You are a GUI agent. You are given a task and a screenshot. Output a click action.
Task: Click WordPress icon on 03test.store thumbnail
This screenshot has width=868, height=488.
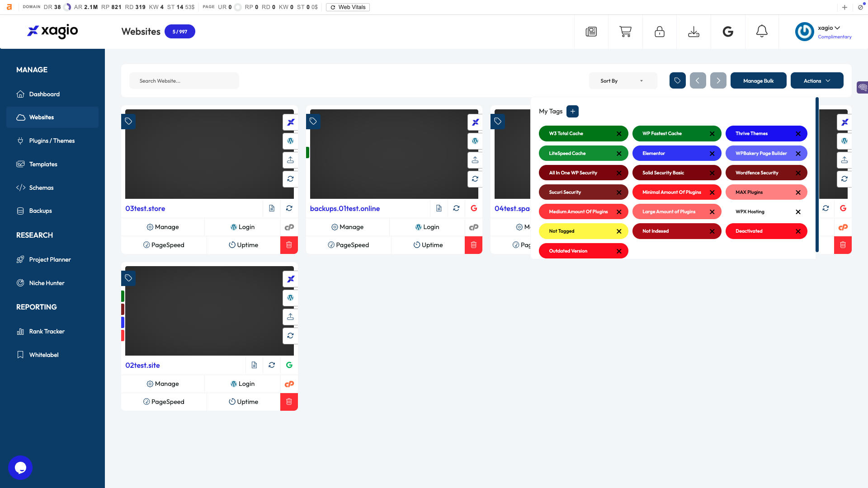click(x=290, y=141)
